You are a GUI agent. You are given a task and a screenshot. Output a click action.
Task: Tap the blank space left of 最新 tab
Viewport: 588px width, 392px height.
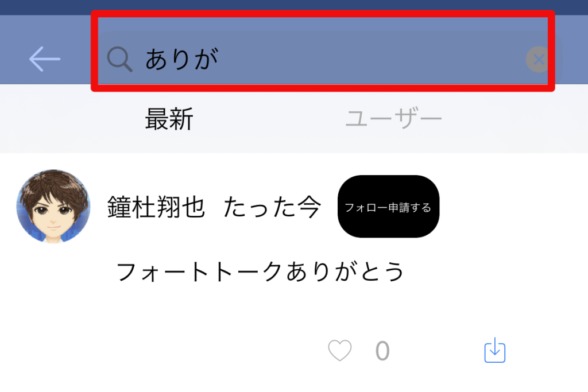(x=71, y=118)
